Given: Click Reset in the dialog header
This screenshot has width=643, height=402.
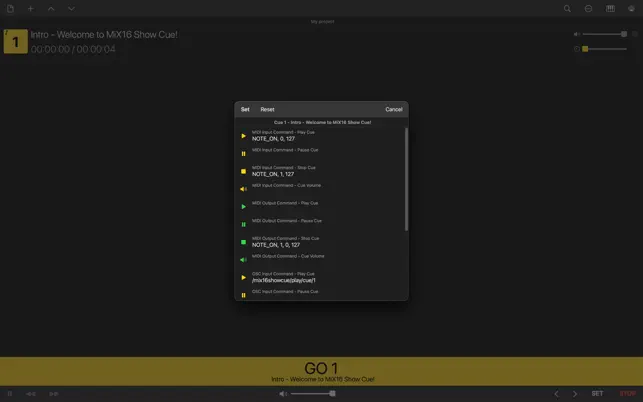Looking at the screenshot, I should tap(267, 109).
